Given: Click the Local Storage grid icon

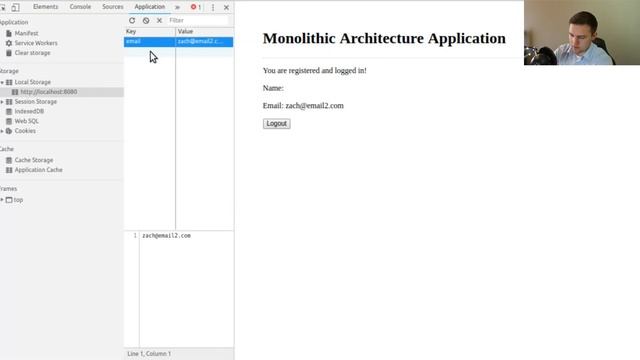Looking at the screenshot, I should tap(9, 82).
